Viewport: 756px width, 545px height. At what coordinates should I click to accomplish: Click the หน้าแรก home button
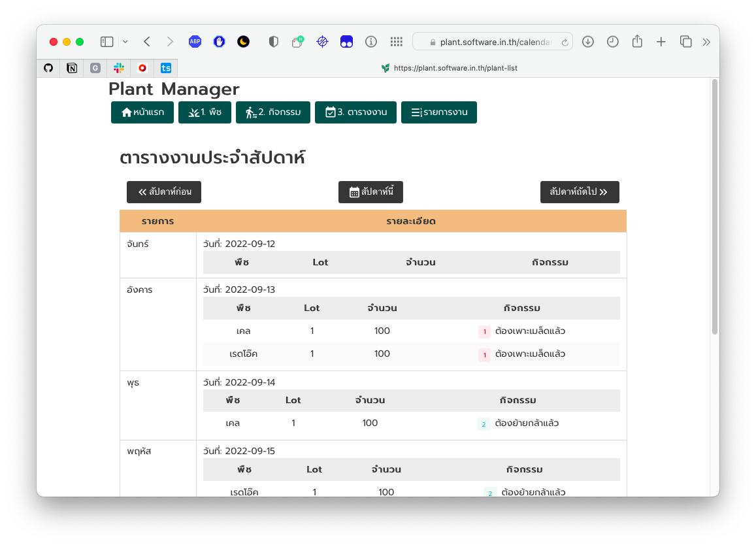(142, 112)
